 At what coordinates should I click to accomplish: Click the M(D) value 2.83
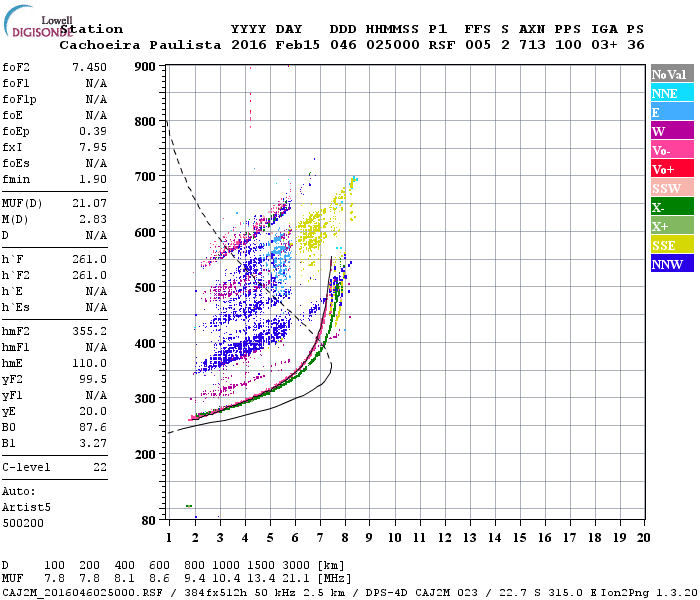tap(93, 219)
